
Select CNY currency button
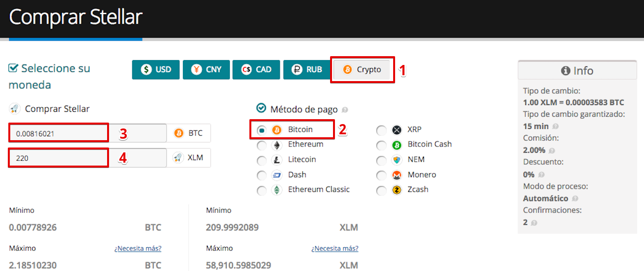[x=206, y=70]
